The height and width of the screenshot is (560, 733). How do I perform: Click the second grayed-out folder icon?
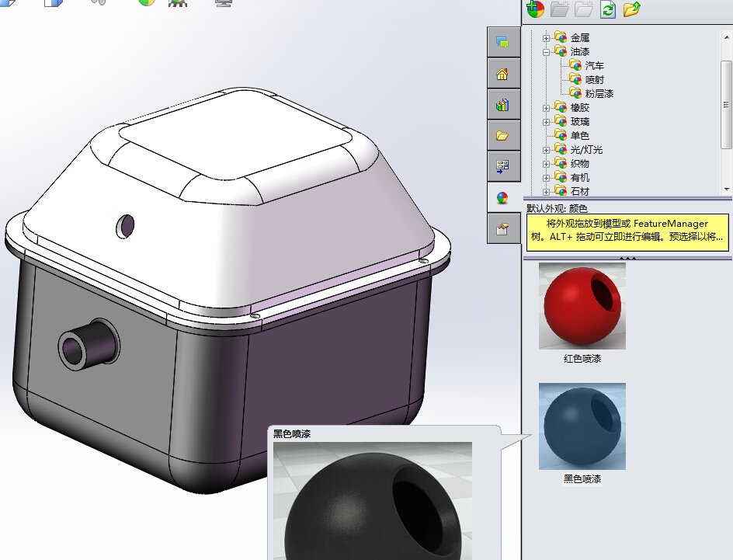coord(583,9)
